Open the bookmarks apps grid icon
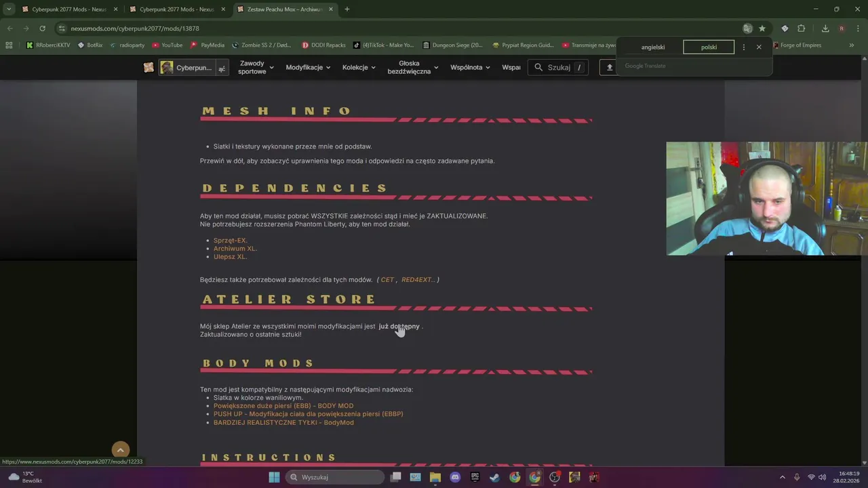 9,45
